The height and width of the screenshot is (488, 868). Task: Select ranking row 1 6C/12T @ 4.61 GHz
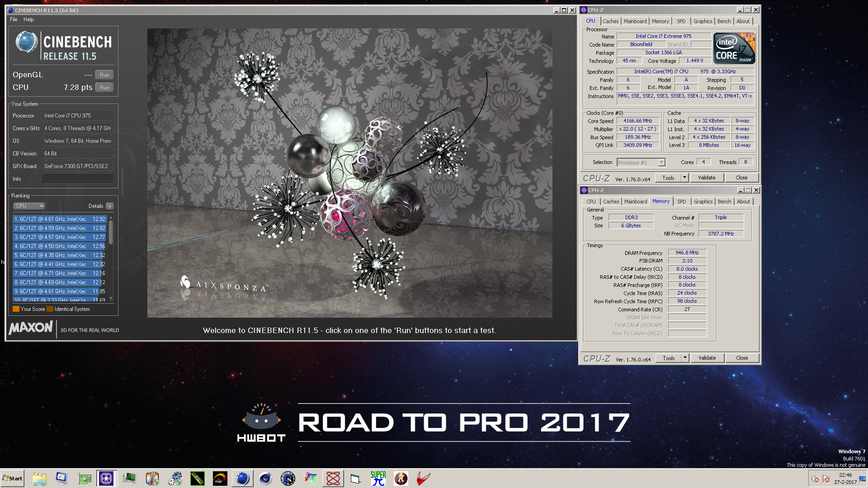[x=60, y=219]
